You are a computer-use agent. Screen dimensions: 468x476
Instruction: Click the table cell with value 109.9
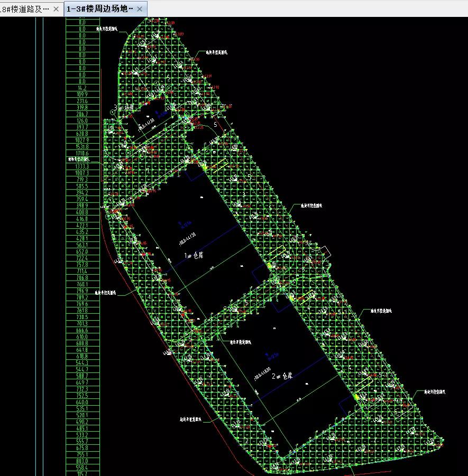point(82,95)
